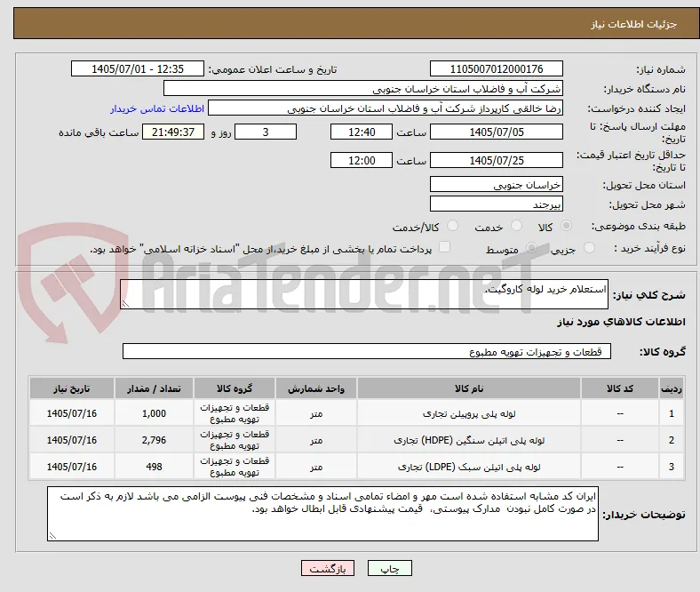Click the بازگشت (back) button
The height and width of the screenshot is (592, 700).
coord(328,568)
